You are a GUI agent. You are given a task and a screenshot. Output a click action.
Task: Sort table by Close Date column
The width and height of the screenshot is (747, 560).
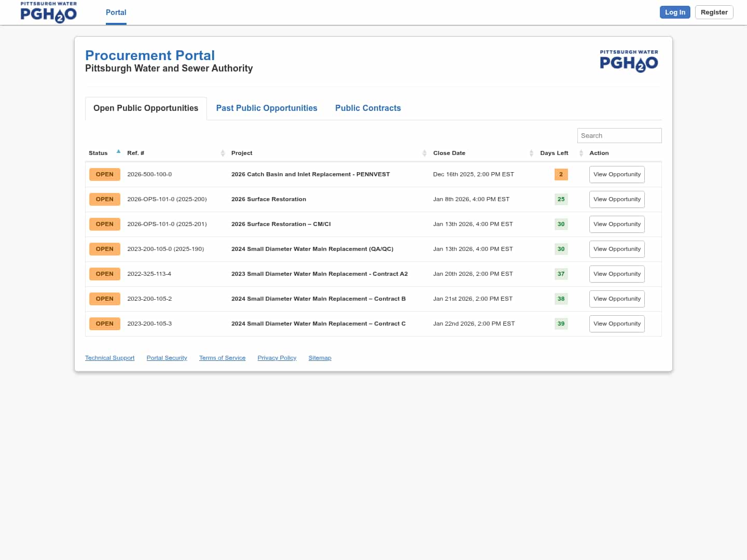(449, 153)
